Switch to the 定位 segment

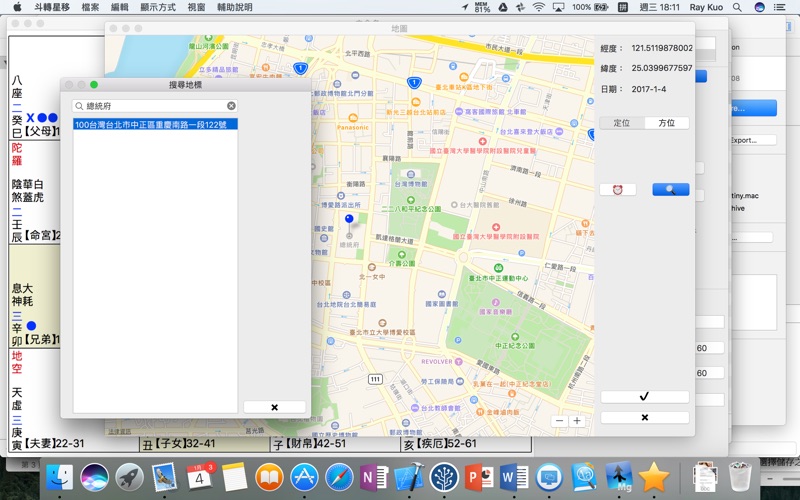[621, 122]
